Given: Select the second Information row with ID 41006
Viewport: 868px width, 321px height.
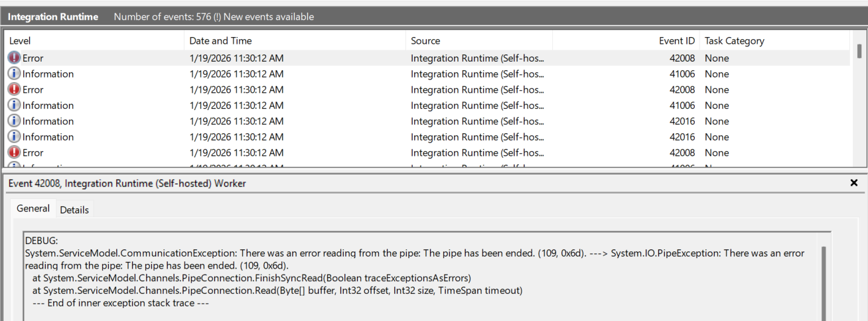Looking at the screenshot, I should pos(427,105).
